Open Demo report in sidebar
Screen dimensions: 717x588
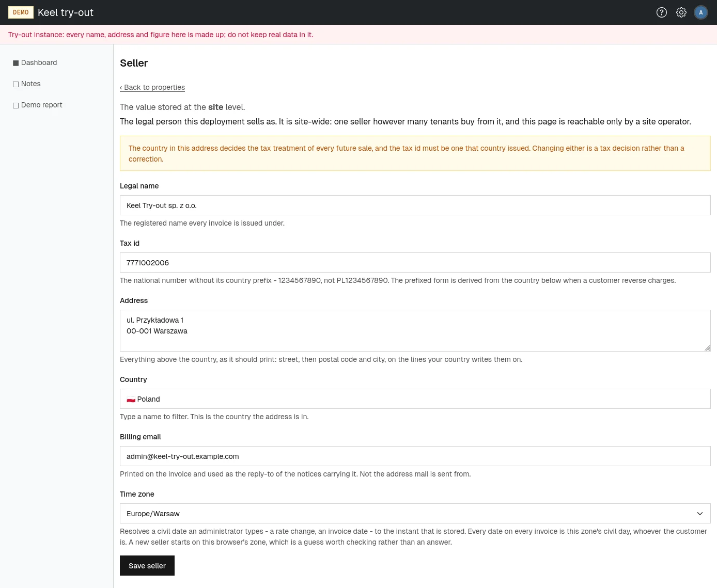click(41, 105)
